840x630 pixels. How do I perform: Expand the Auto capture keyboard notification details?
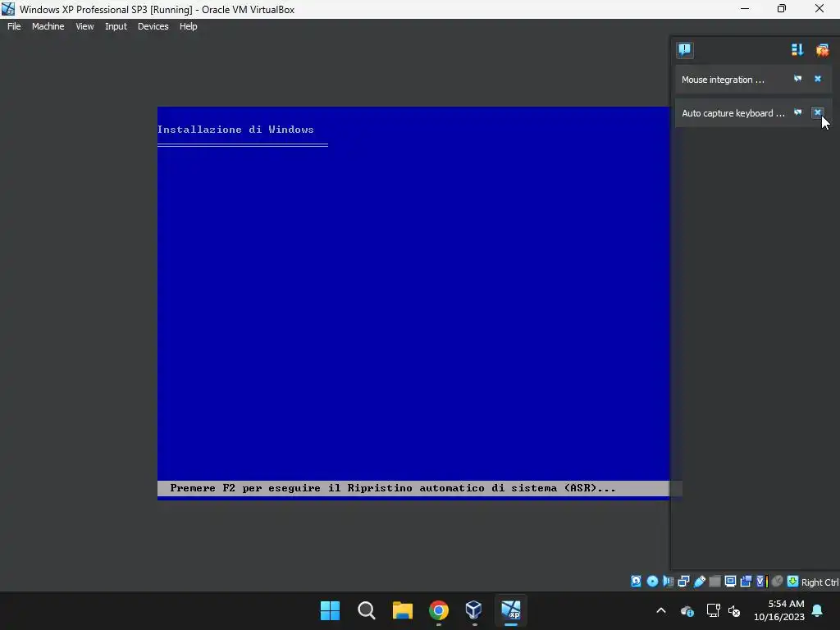coord(797,112)
